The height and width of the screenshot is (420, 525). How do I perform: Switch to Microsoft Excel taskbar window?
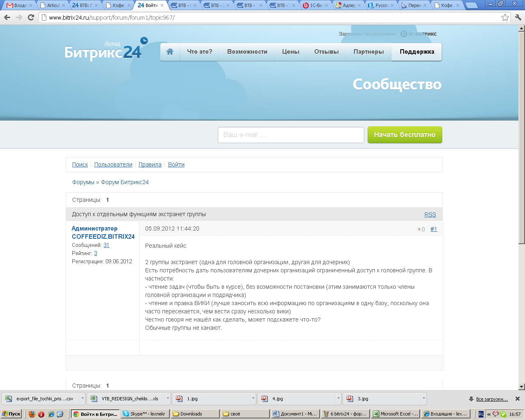pos(396,414)
